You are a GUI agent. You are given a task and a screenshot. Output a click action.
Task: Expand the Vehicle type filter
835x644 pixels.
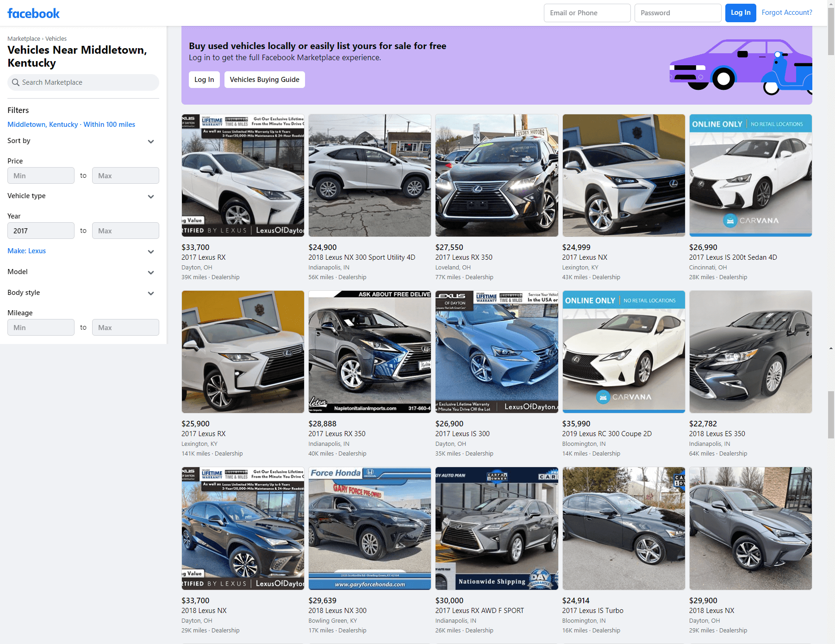[150, 196]
